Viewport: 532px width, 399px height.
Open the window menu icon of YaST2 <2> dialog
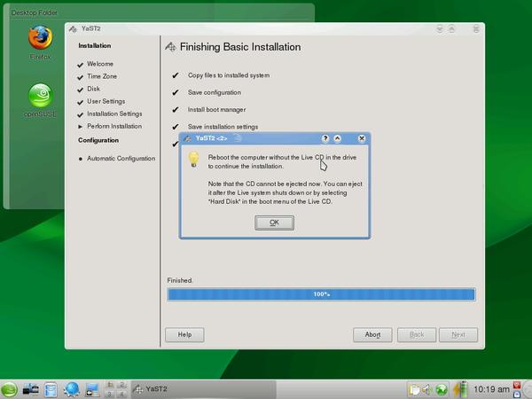click(187, 138)
